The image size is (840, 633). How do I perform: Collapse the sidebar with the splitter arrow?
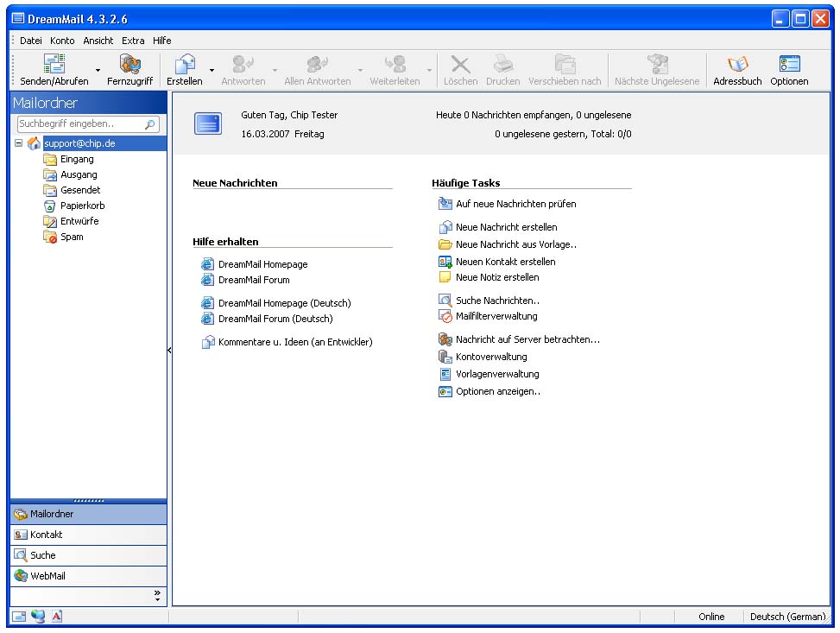[169, 350]
